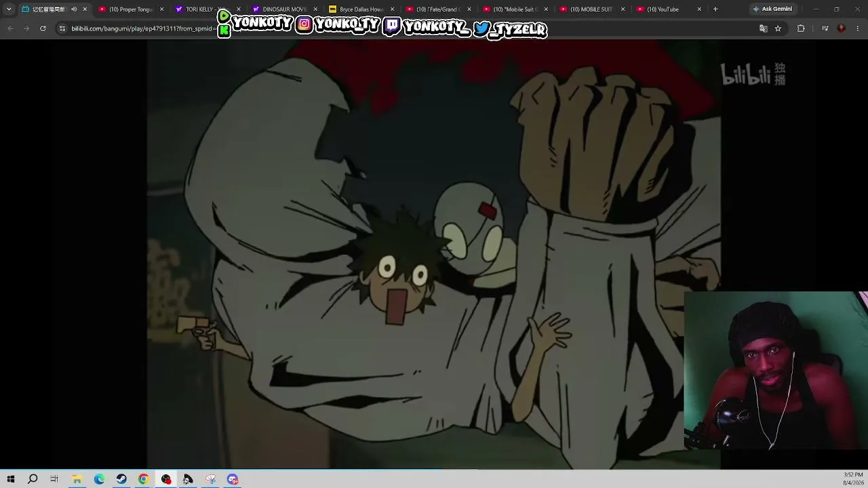Bookmark this page with the star icon
The width and height of the screenshot is (868, 488).
778,28
